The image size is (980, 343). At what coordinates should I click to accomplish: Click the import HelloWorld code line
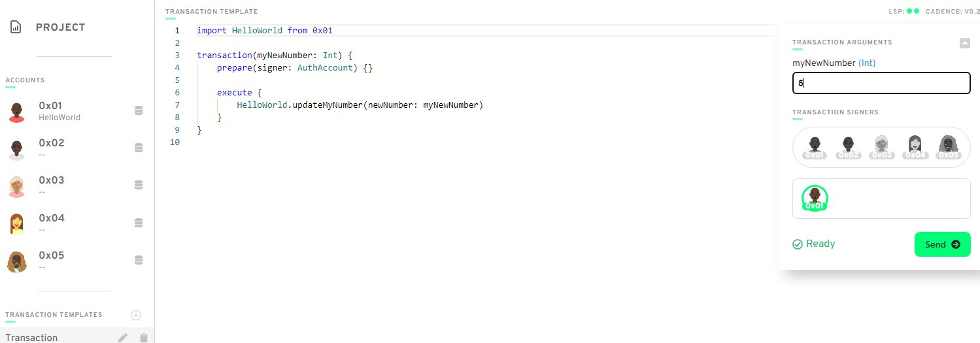[265, 31]
